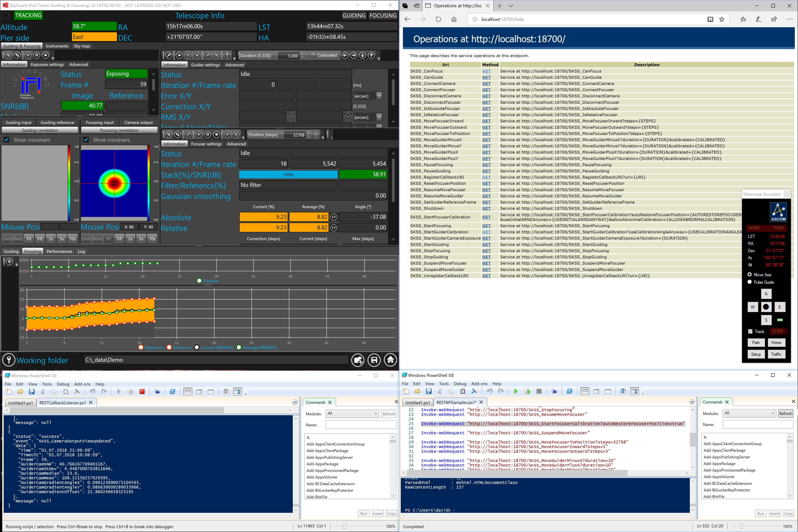The image size is (798, 532).
Task: Click the guider settings wrench icon
Action: [x=169, y=55]
